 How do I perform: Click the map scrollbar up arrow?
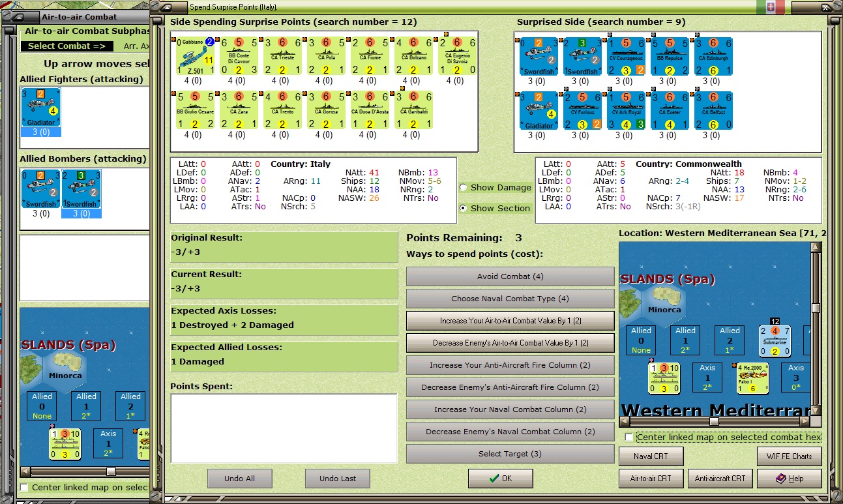(x=816, y=248)
